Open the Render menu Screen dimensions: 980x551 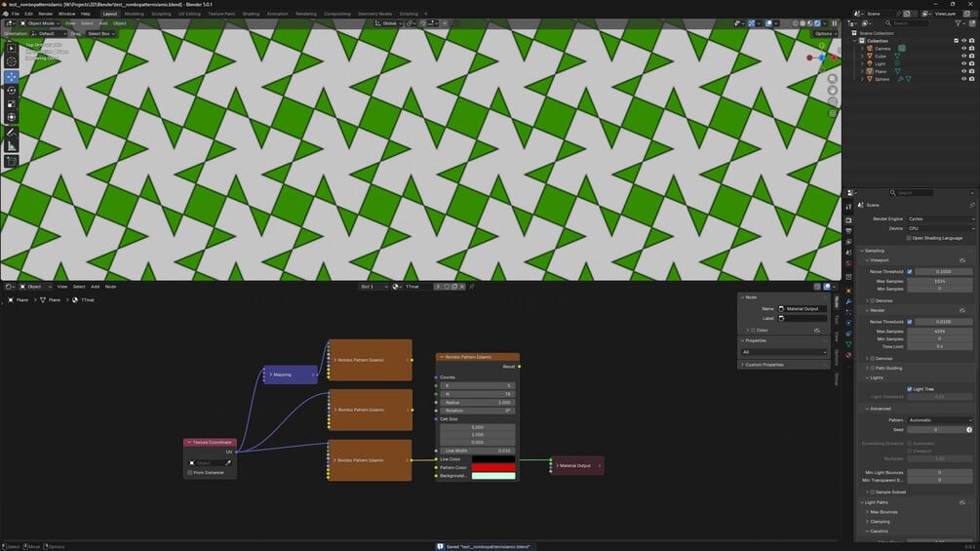(x=46, y=13)
